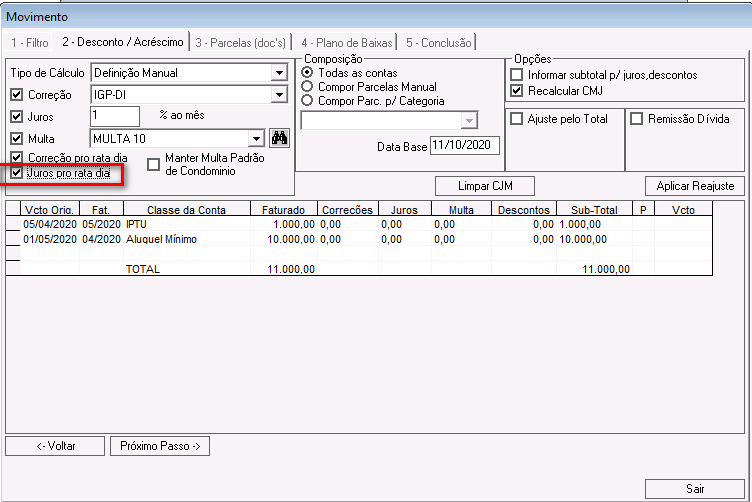Screen dimensions: 752x502
Task: Click the Faturado value 10.000,00 for Aluguel
Action: pos(283,239)
